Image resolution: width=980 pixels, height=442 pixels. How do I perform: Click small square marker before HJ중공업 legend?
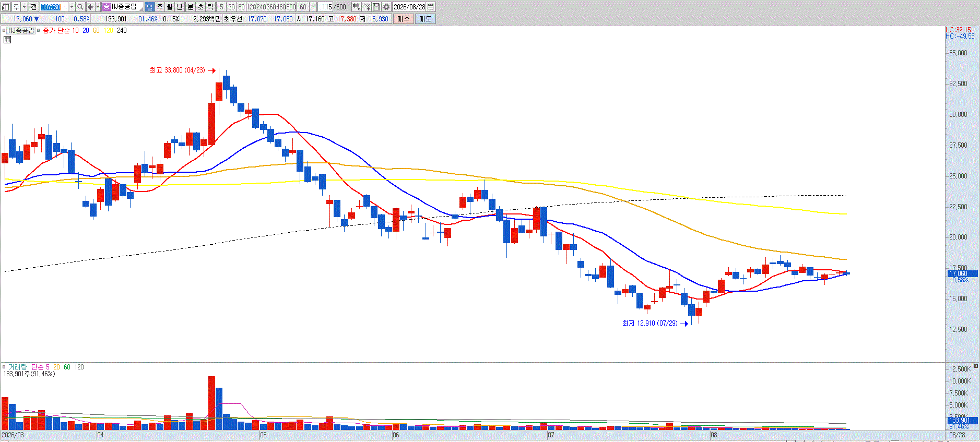point(4,30)
